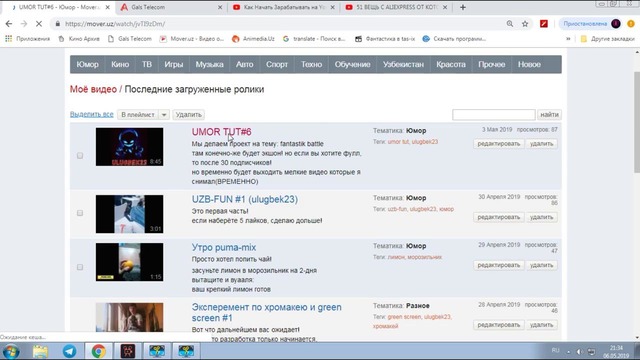640x360 pixels.
Task: Stop loading the page with the X icon
Action: pos(39,24)
